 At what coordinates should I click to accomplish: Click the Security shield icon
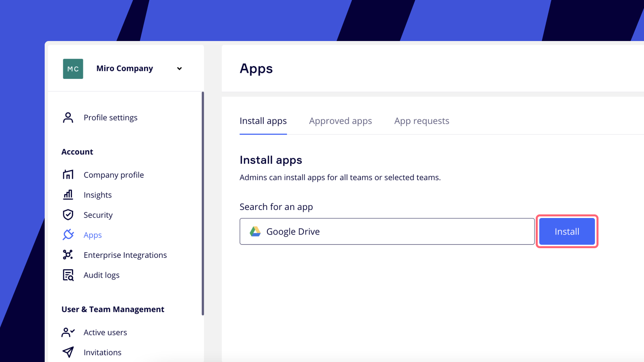coord(68,215)
